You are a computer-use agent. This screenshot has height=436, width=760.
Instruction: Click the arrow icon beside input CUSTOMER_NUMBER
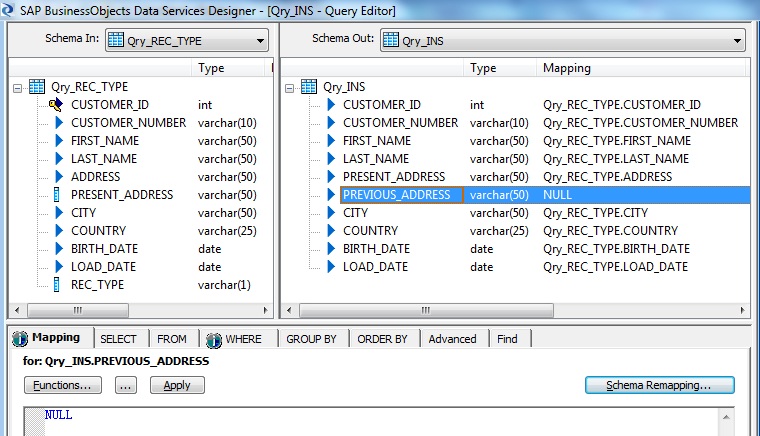[x=59, y=123]
